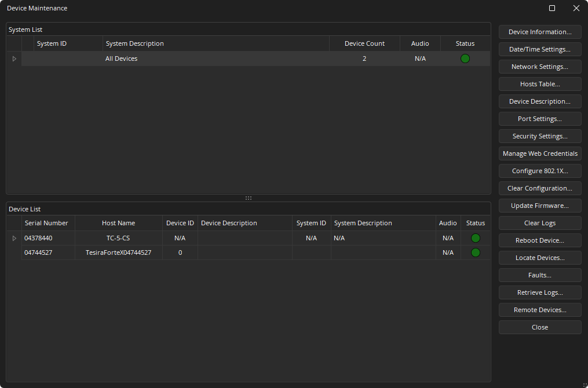This screenshot has width=588, height=388.
Task: Click the All Devices green status indicator
Action: click(x=465, y=58)
